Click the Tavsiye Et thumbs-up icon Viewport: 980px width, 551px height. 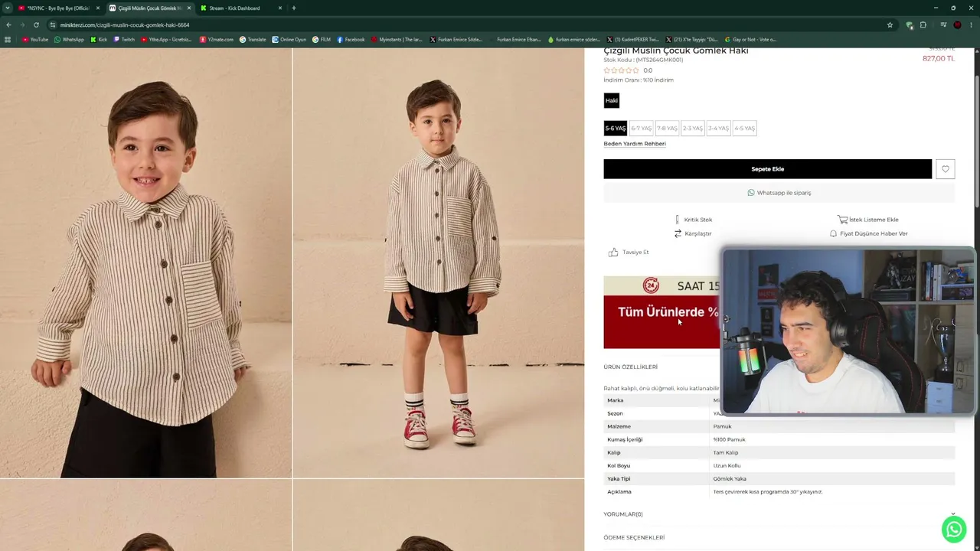(613, 252)
